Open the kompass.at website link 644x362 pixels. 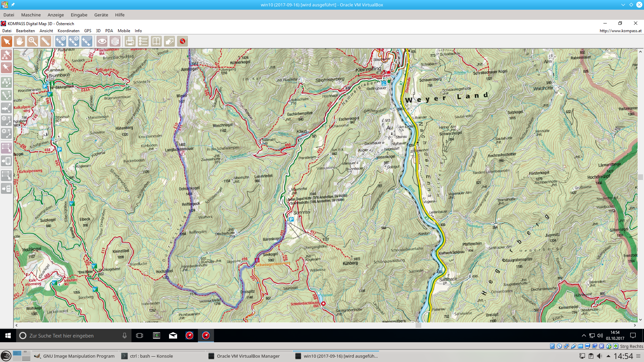coord(620,31)
